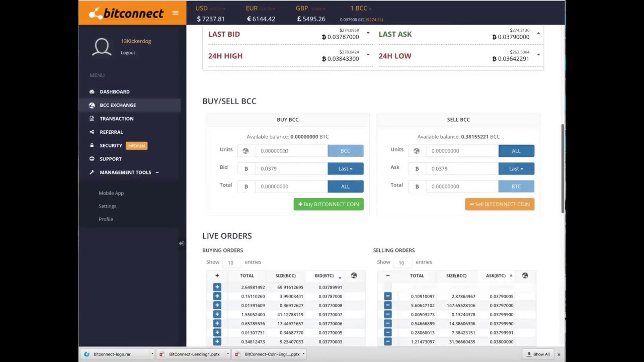Open BCC Exchange menu item
Screen dimensions: 644x362
118,105
